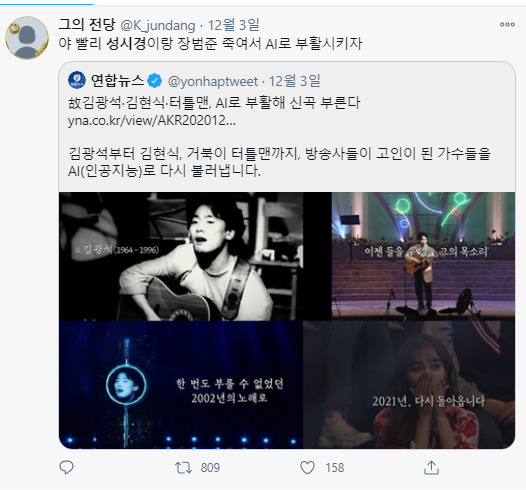Like the tweet with the heart icon

pyautogui.click(x=307, y=468)
